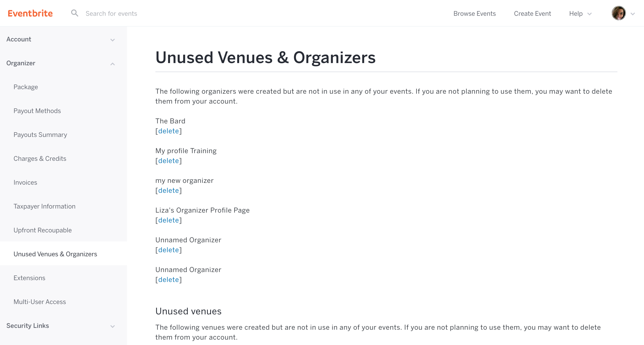Open Extensions in the sidebar

click(x=29, y=278)
